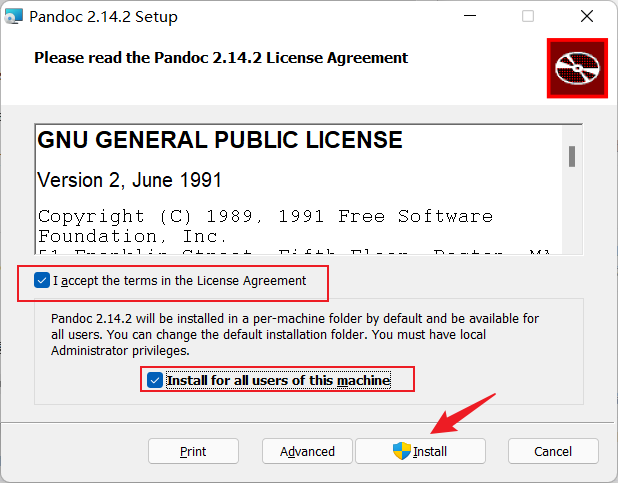The width and height of the screenshot is (618, 483).
Task: Close the Pandoc Setup window
Action: pos(587,16)
